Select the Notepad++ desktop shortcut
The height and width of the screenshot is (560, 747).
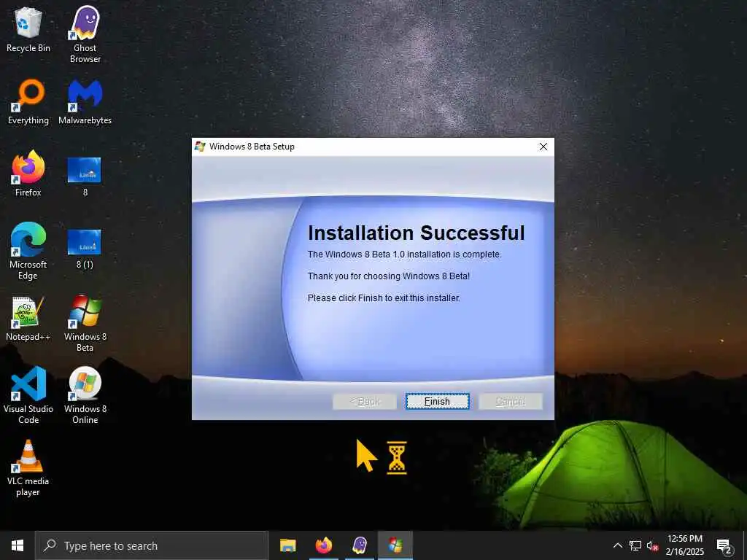28,319
